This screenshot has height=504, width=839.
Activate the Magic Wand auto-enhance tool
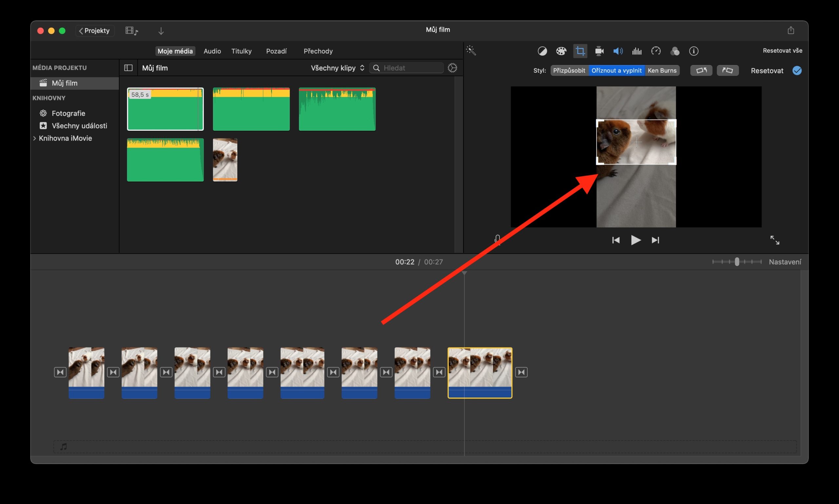point(471,50)
